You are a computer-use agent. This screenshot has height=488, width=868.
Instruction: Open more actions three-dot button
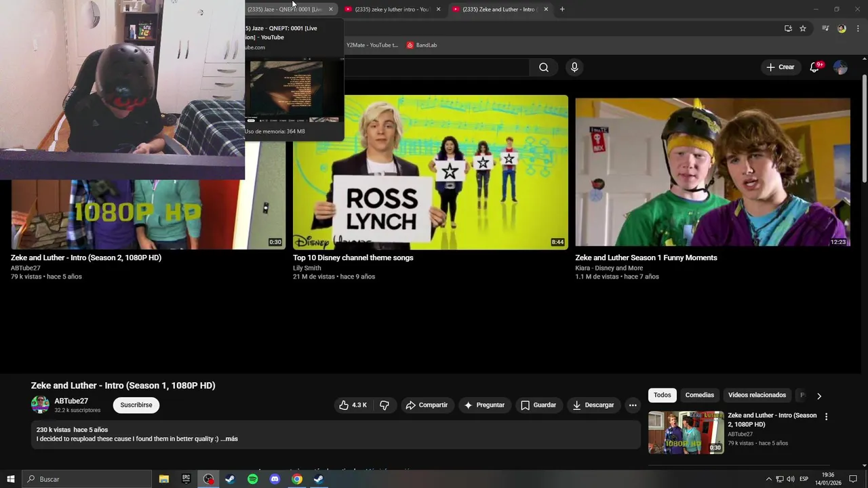coord(633,405)
